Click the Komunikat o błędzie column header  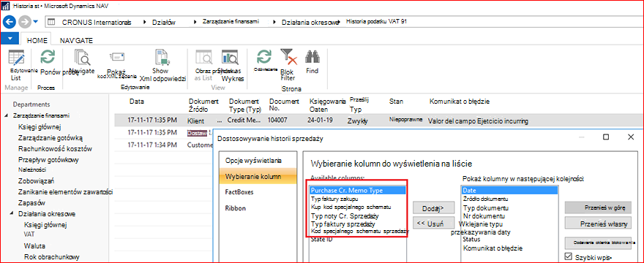pos(460,101)
